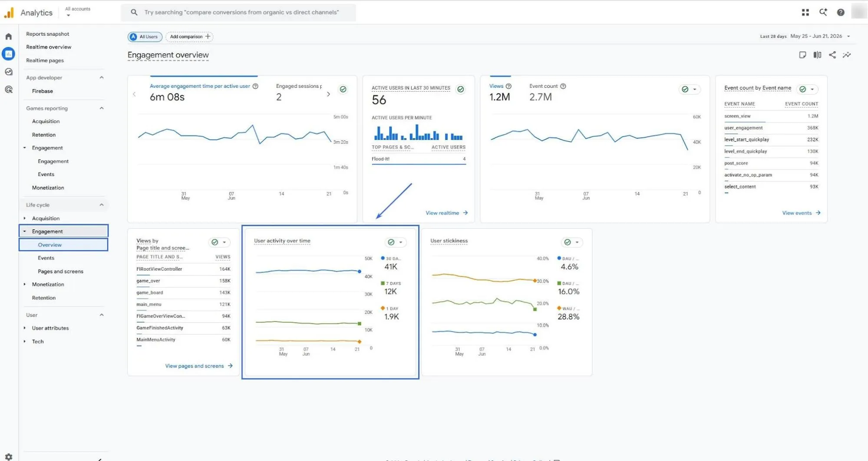Image resolution: width=868 pixels, height=461 pixels.
Task: Open the Home icon in left rail
Action: 9,36
